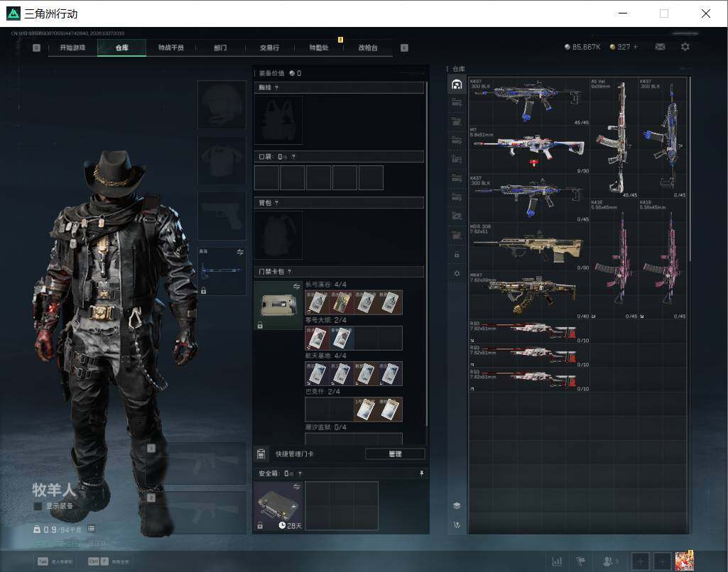Switch to the 开始游戏 tab
728x572 pixels.
click(72, 48)
